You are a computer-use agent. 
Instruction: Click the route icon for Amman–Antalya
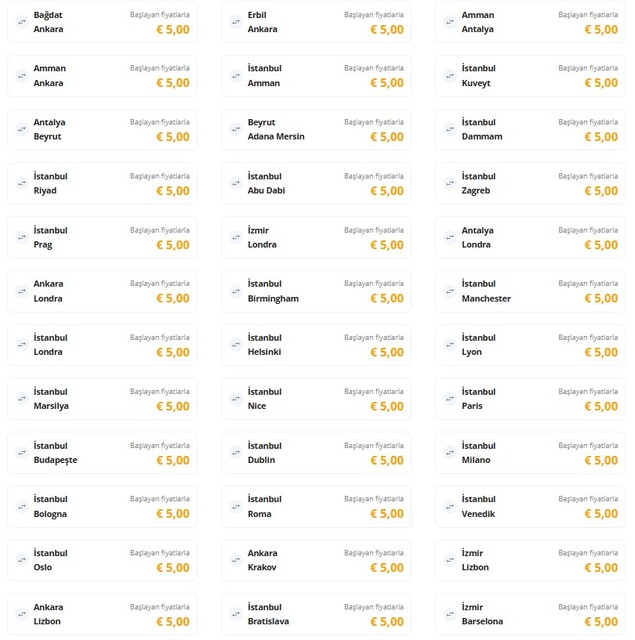click(450, 22)
